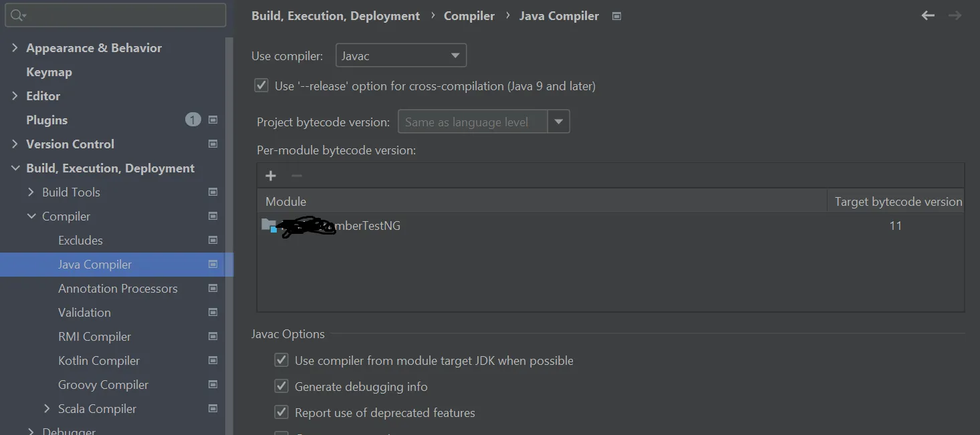Click the Build, Execution, Deployment breadcrumb
The image size is (980, 435).
pos(336,16)
